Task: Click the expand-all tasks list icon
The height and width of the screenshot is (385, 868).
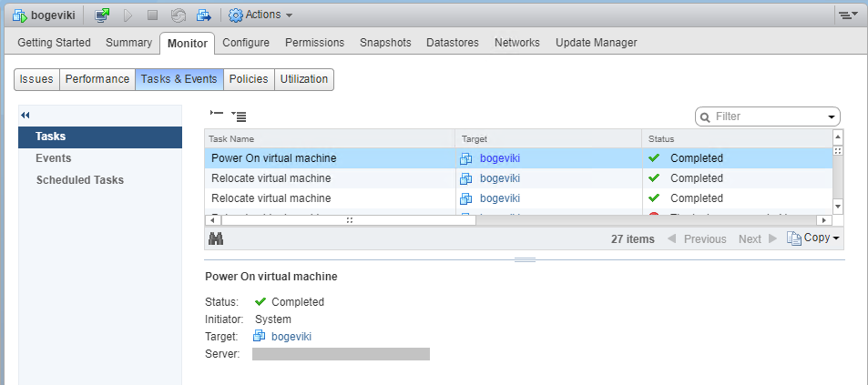Action: click(239, 116)
